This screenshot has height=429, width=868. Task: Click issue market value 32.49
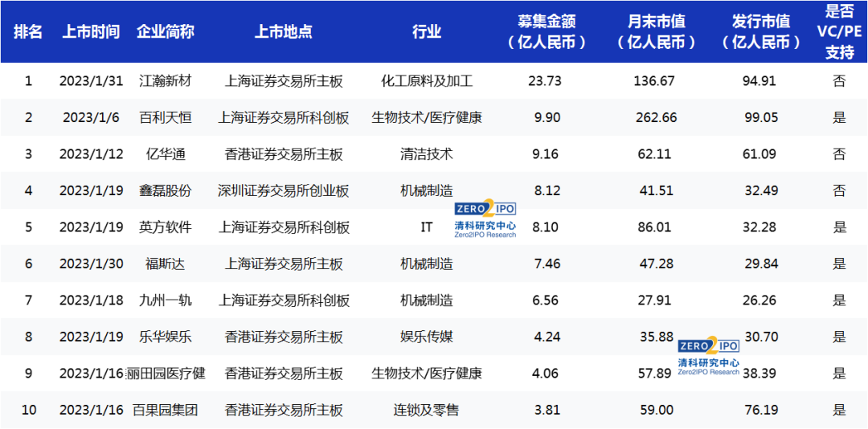click(x=761, y=191)
